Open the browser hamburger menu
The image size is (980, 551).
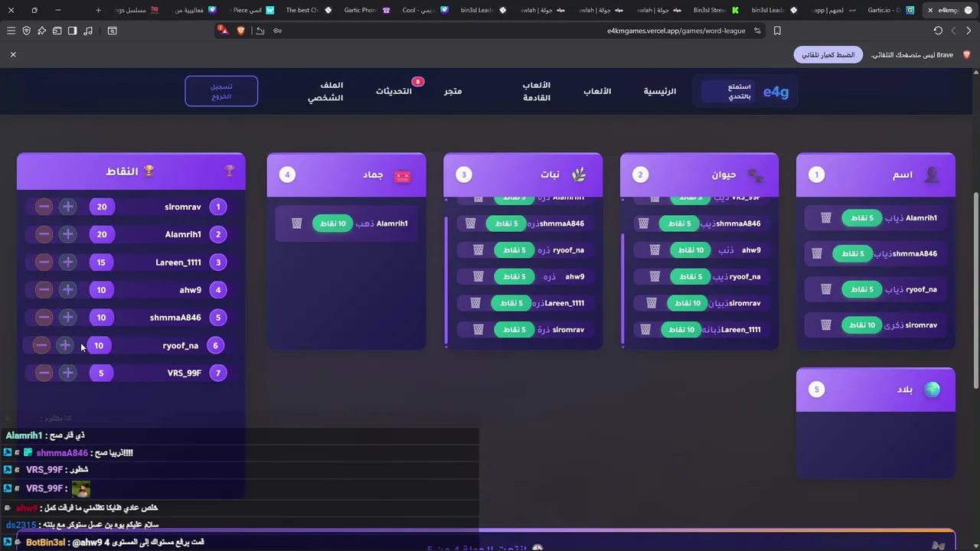11,31
